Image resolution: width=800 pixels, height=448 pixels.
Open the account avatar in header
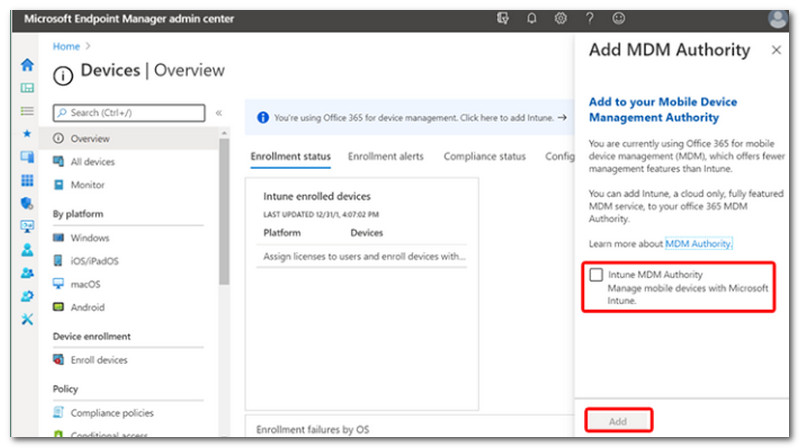tap(778, 19)
